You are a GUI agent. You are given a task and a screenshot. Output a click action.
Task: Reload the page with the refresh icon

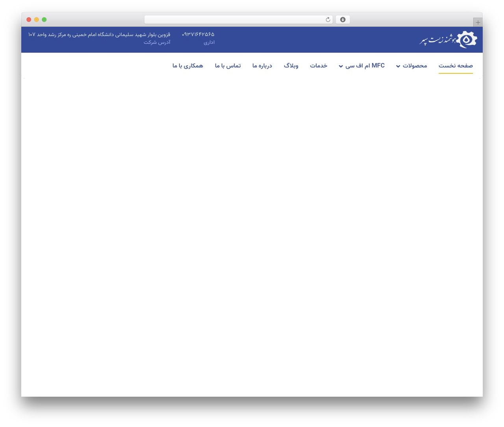coord(328,20)
